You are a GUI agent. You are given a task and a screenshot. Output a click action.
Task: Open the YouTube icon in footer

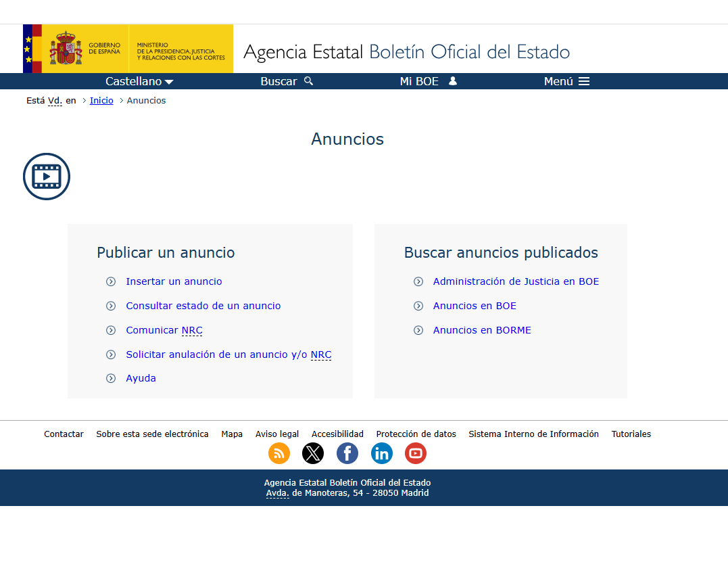(x=416, y=453)
